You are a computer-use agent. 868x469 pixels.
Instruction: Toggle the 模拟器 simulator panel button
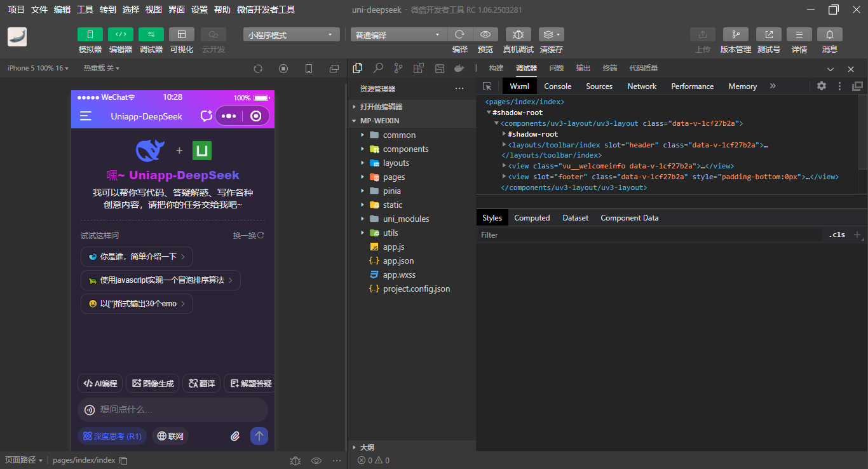click(90, 34)
